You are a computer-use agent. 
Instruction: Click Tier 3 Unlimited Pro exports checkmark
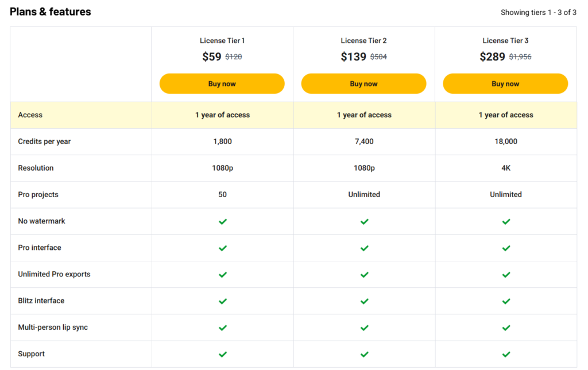point(506,275)
